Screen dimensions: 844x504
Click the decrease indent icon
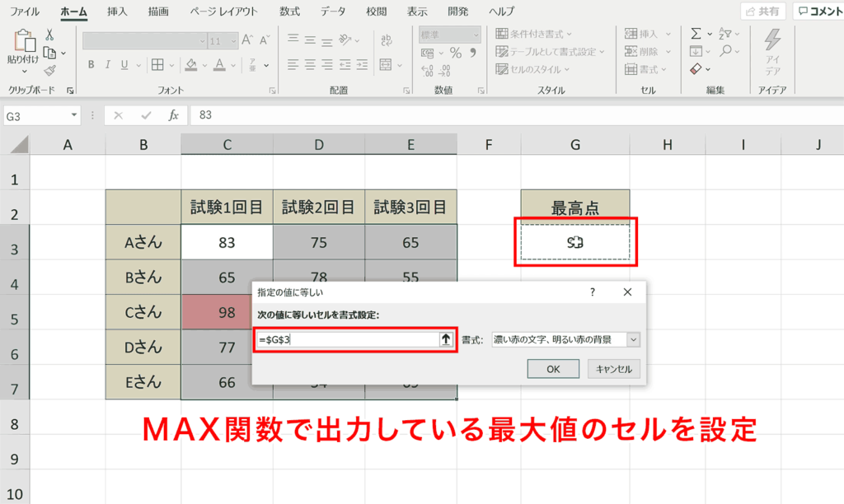(345, 65)
